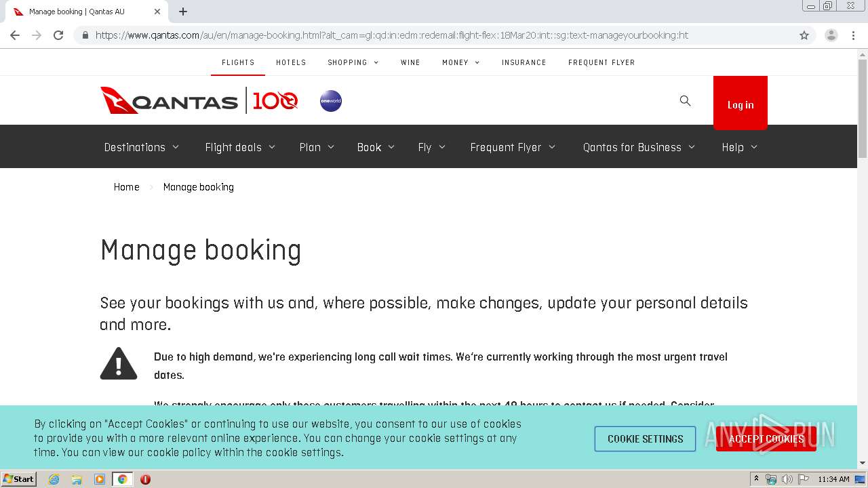
Task: Open the site search magnifier icon
Action: [x=685, y=101]
